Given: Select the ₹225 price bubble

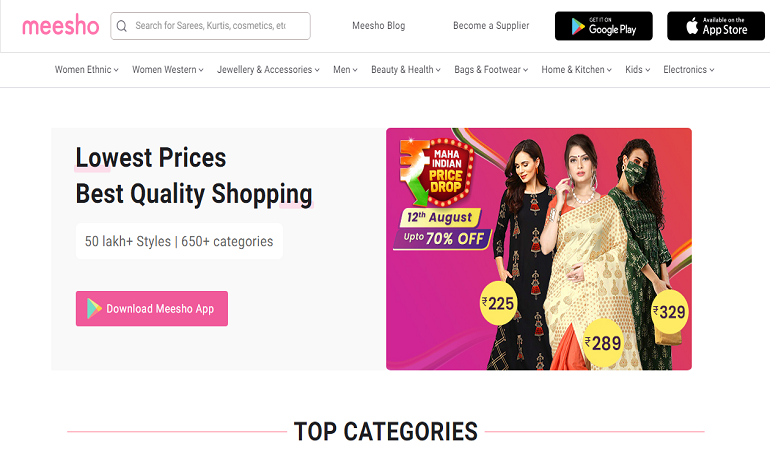Looking at the screenshot, I should pyautogui.click(x=498, y=303).
